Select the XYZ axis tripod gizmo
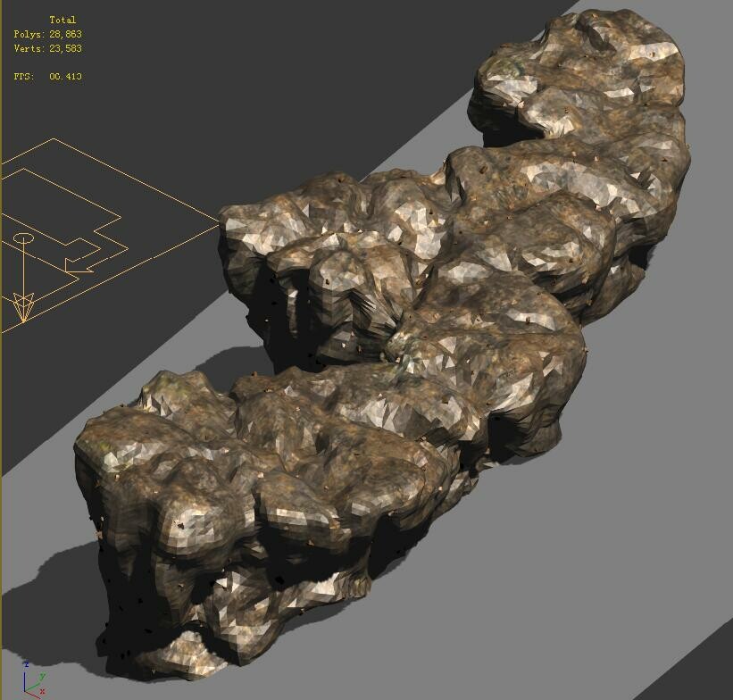Image resolution: width=733 pixels, height=700 pixels. coord(34,678)
